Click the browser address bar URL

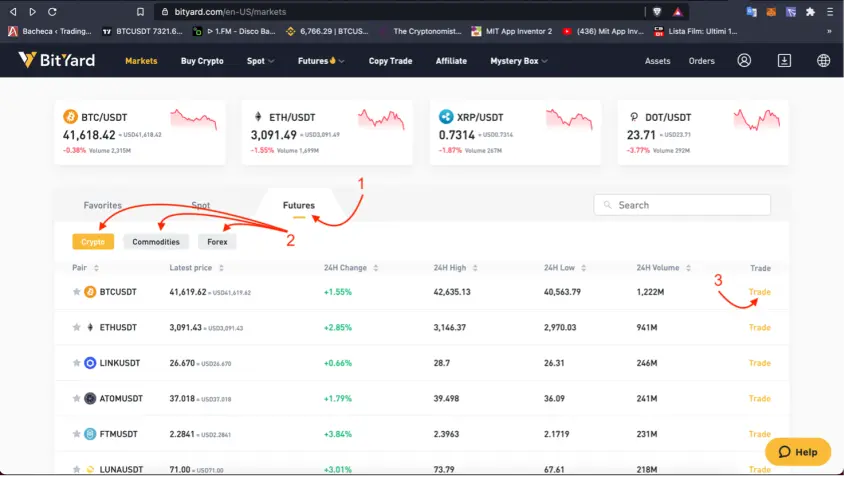click(x=230, y=11)
